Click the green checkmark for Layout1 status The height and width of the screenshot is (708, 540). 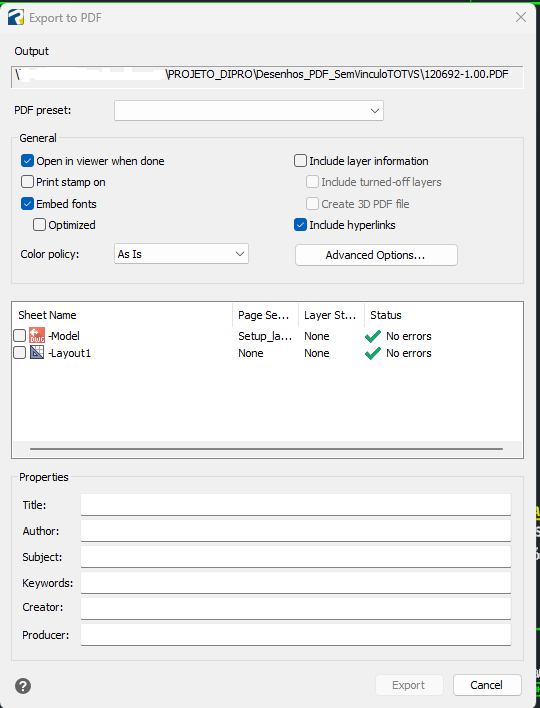(373, 353)
